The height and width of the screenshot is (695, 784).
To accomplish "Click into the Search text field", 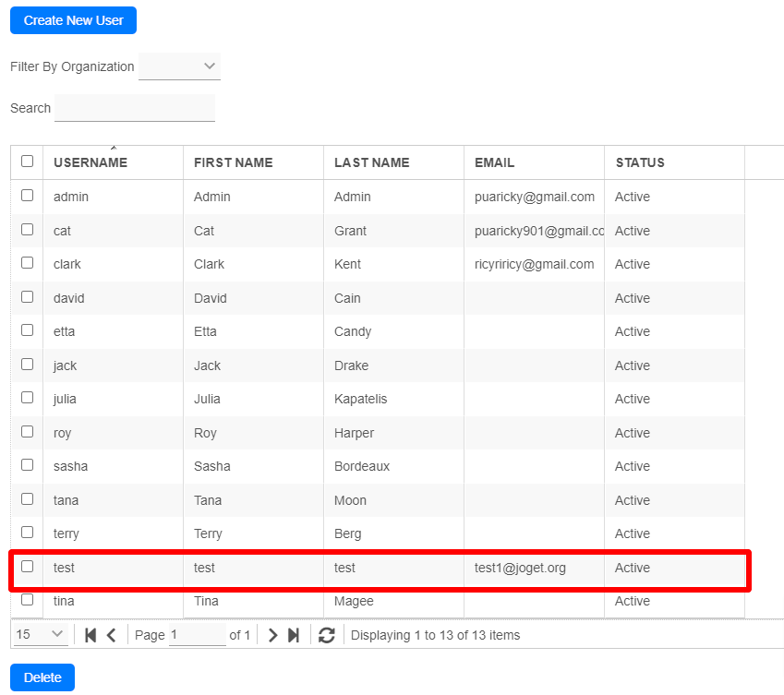I will click(x=135, y=108).
